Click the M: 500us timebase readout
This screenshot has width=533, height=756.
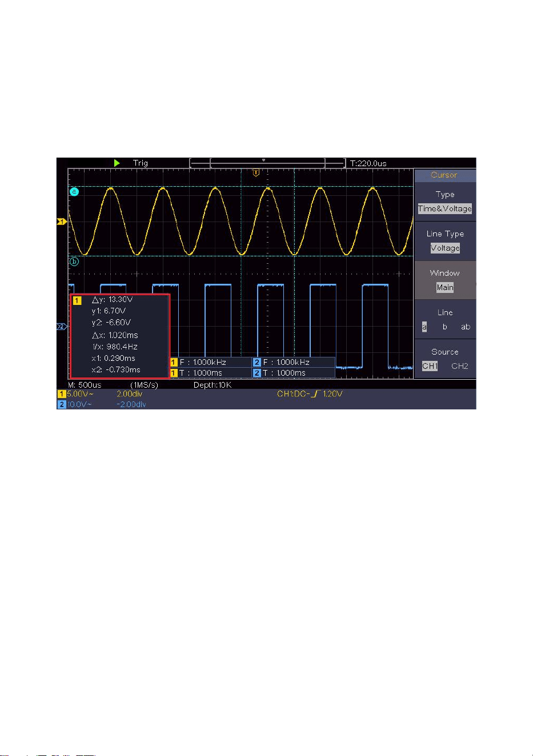pos(85,385)
